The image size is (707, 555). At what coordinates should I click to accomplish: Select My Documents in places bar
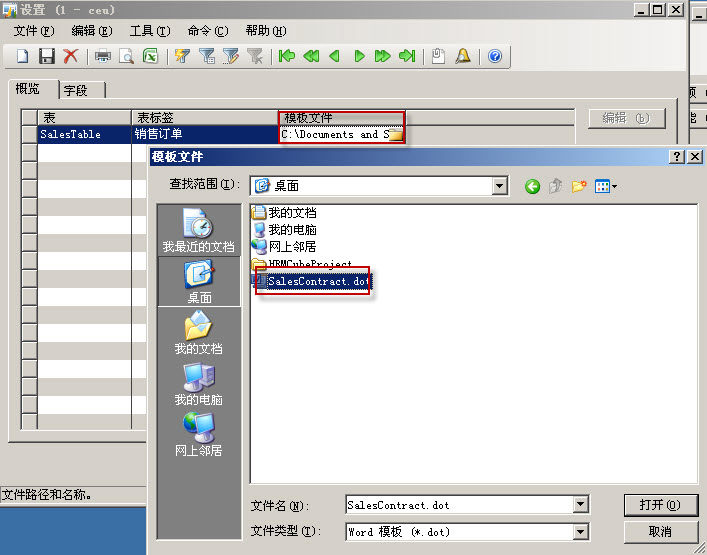coord(199,333)
